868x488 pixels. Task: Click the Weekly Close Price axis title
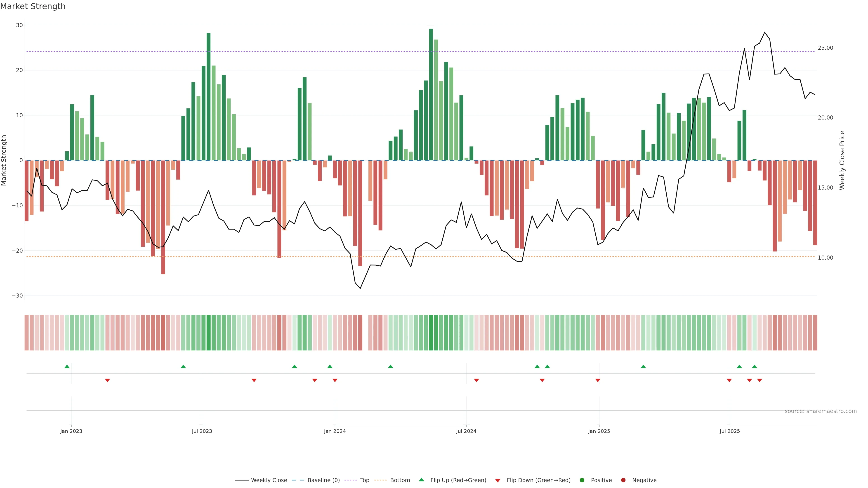pos(842,160)
